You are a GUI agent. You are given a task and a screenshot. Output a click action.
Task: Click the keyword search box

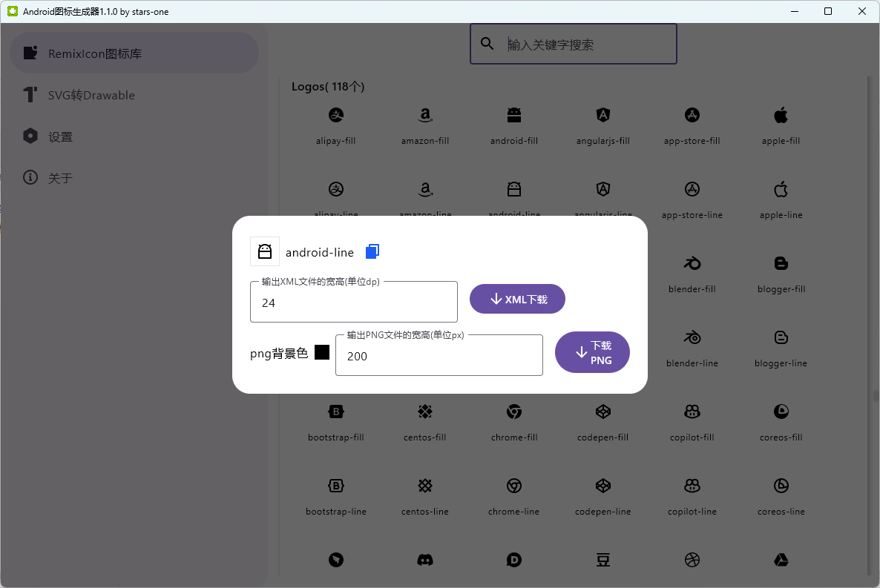pos(574,44)
